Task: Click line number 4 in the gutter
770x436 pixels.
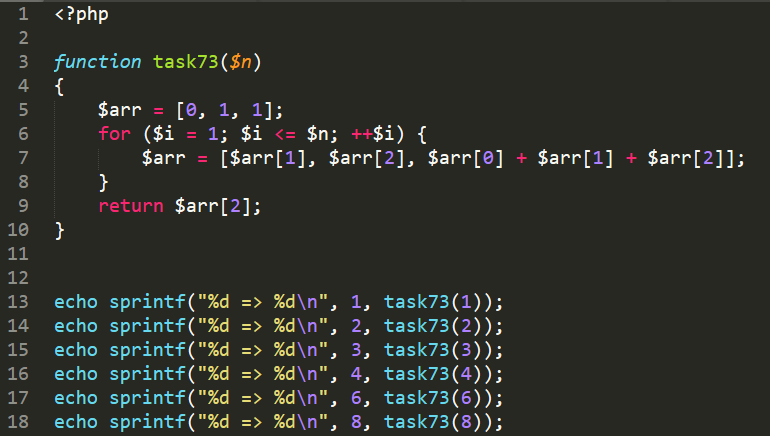Action: point(23,86)
